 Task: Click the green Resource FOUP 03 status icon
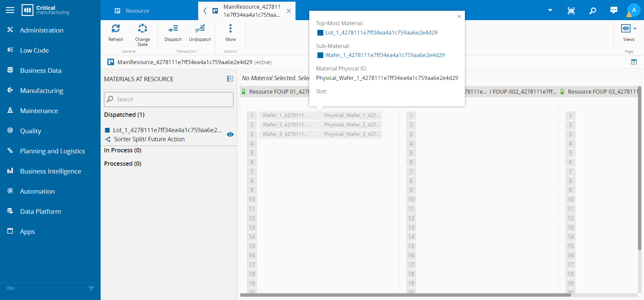pyautogui.click(x=562, y=92)
